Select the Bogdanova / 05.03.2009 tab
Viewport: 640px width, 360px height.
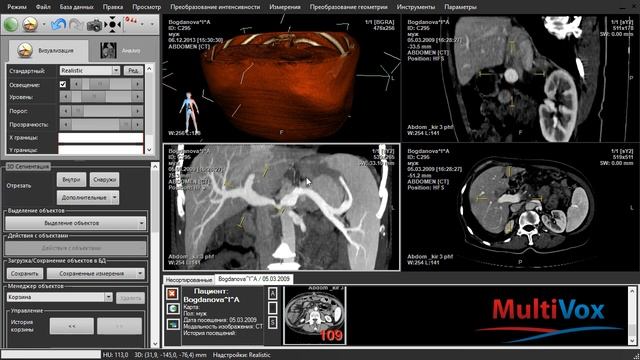[254, 279]
